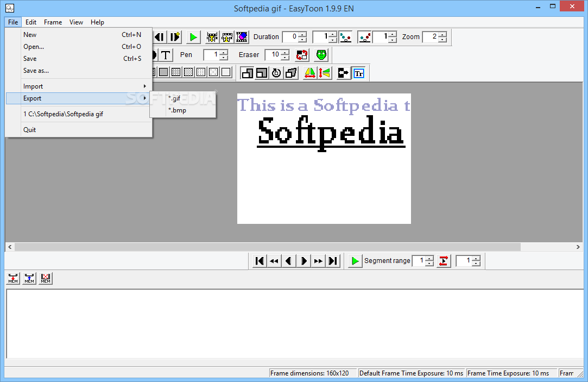Click horizontal scrollbar left arrow
This screenshot has width=588, height=382.
(10, 247)
